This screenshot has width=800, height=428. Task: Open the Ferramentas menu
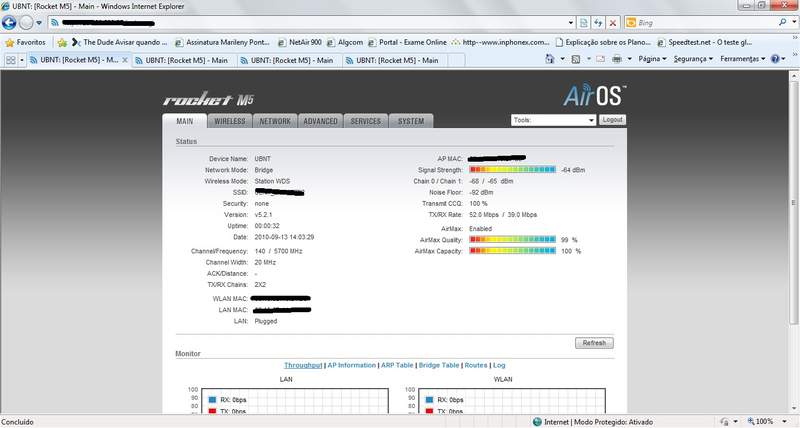pos(742,59)
